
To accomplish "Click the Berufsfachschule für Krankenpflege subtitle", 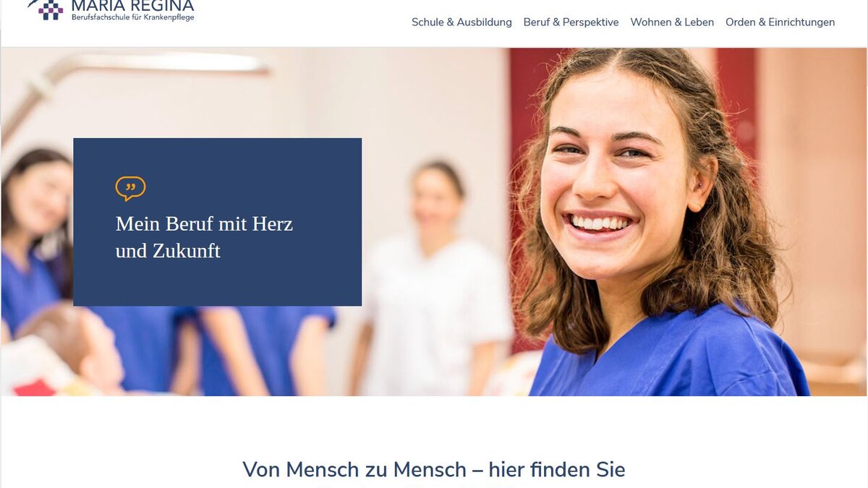I will click(132, 17).
